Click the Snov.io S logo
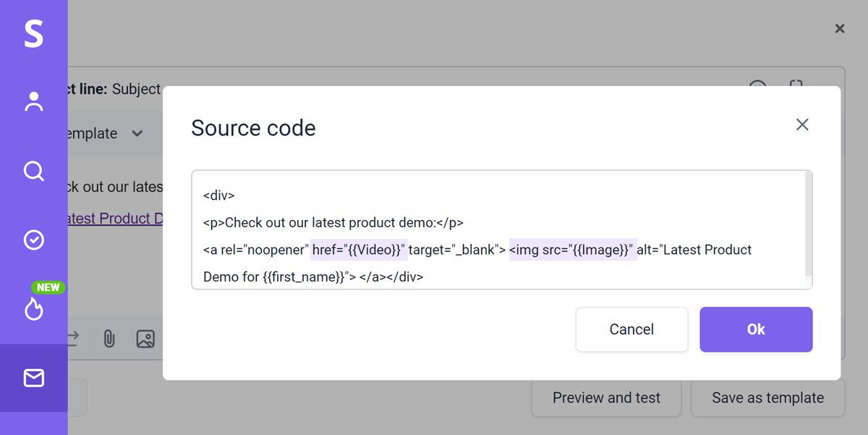The image size is (868, 435). [x=33, y=34]
